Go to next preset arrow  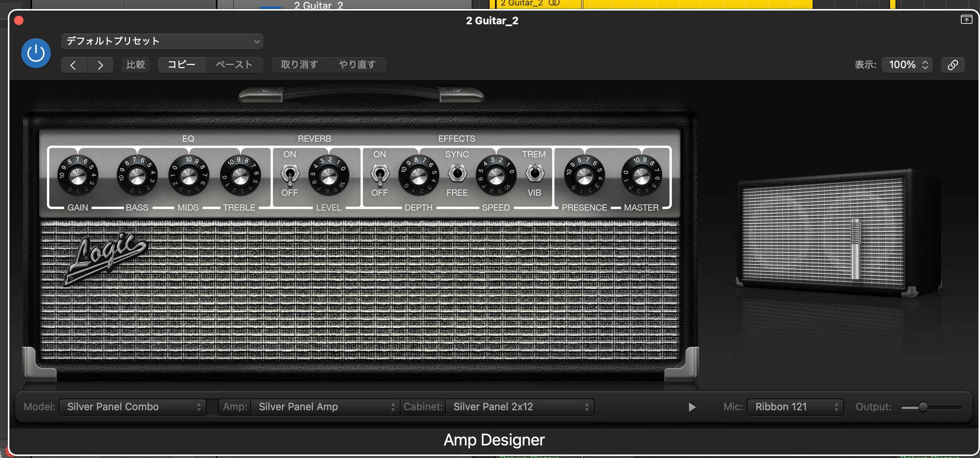coord(100,65)
